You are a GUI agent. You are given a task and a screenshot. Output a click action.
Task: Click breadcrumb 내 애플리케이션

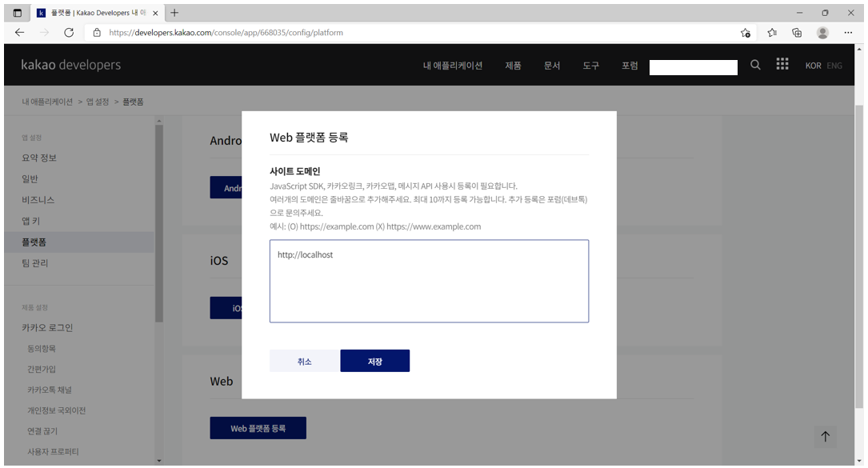pyautogui.click(x=47, y=102)
